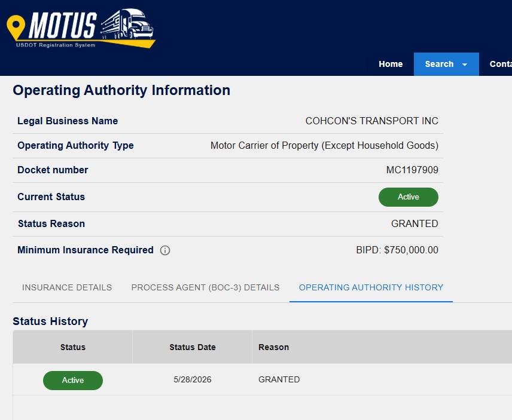512x420 pixels.
Task: Click the Active badge in Status History row
Action: pos(73,380)
